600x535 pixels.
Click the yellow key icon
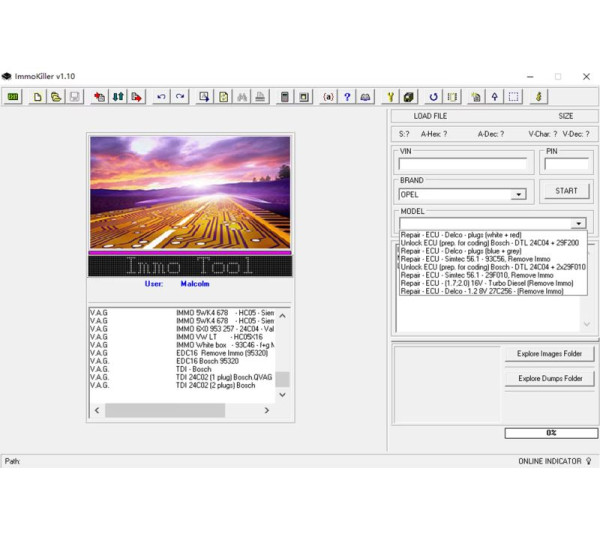(x=391, y=97)
